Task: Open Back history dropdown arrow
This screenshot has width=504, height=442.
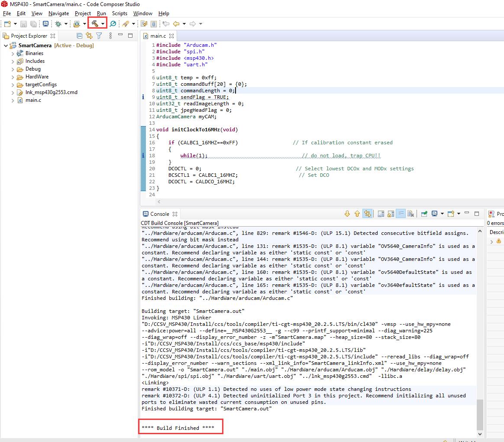Action: click(x=184, y=24)
